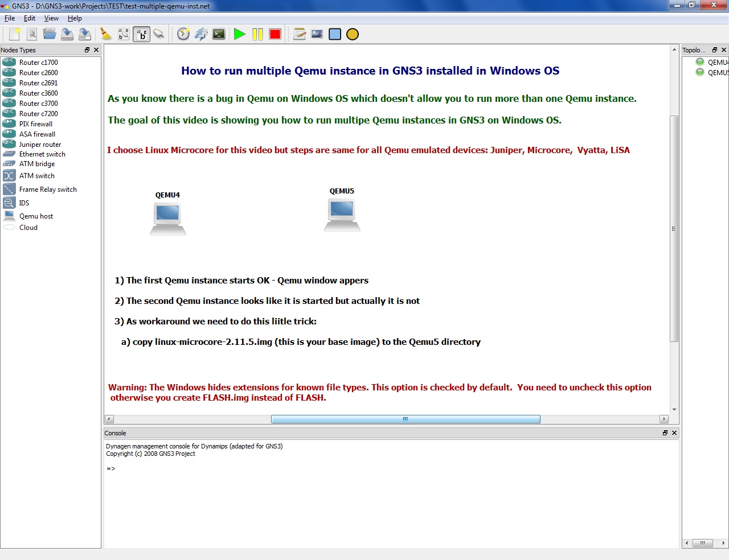729x560 pixels.
Task: Toggle Show interface labels icon
Action: click(124, 34)
